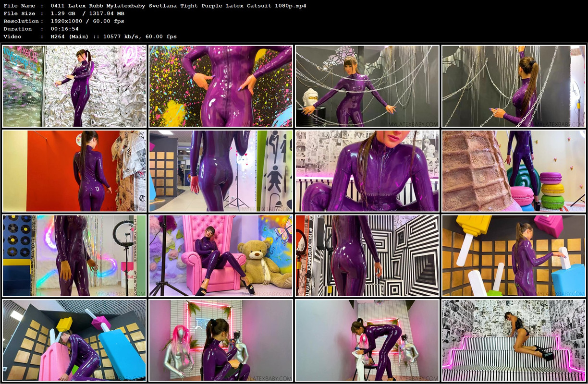Select the File Name header line
588x384 pixels.
(x=155, y=6)
